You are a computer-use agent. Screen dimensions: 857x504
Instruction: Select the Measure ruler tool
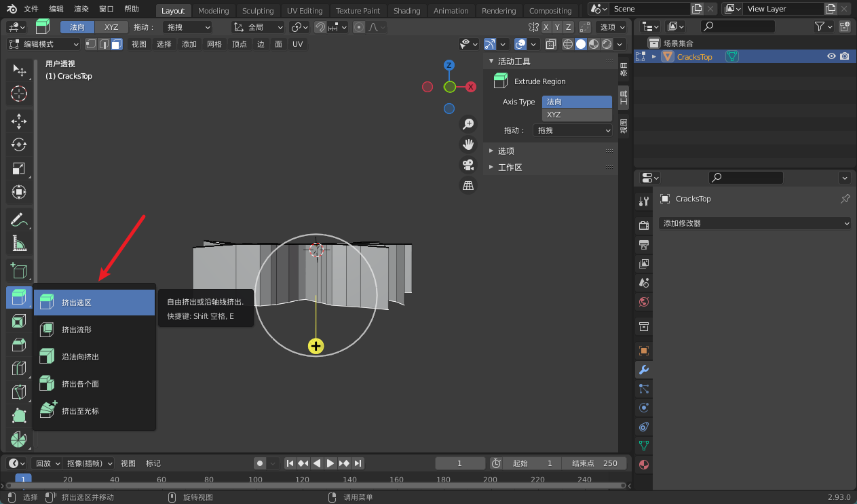pos(19,243)
